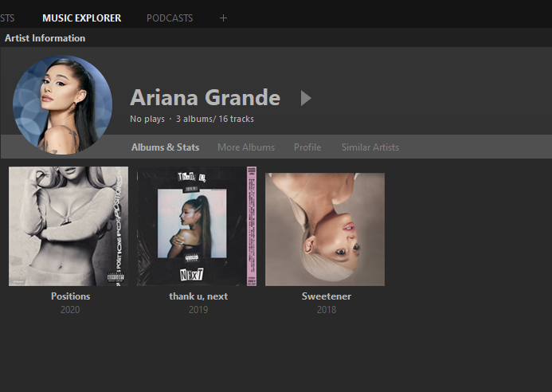Click the 2018 year under Sweetener
The height and width of the screenshot is (392, 552).
tap(327, 310)
